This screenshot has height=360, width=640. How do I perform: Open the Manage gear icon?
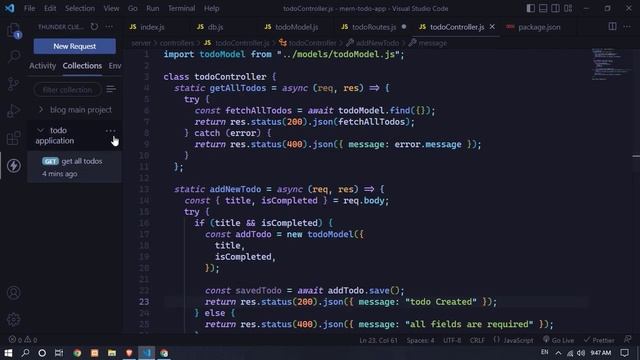click(x=13, y=320)
